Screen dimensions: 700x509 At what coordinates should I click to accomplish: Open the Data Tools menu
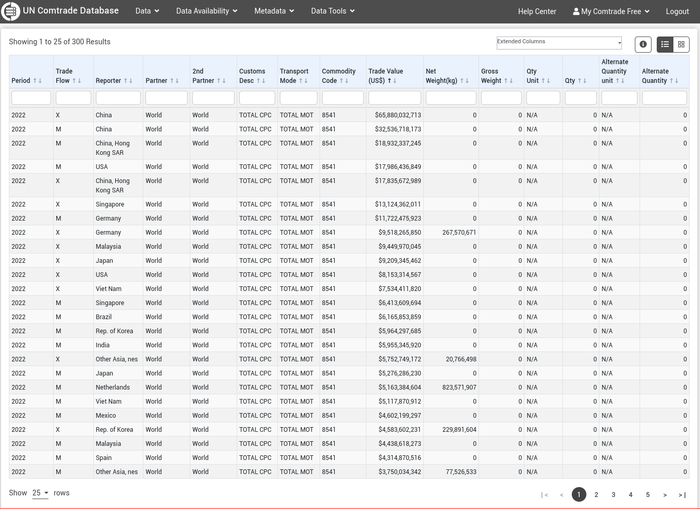tap(333, 11)
